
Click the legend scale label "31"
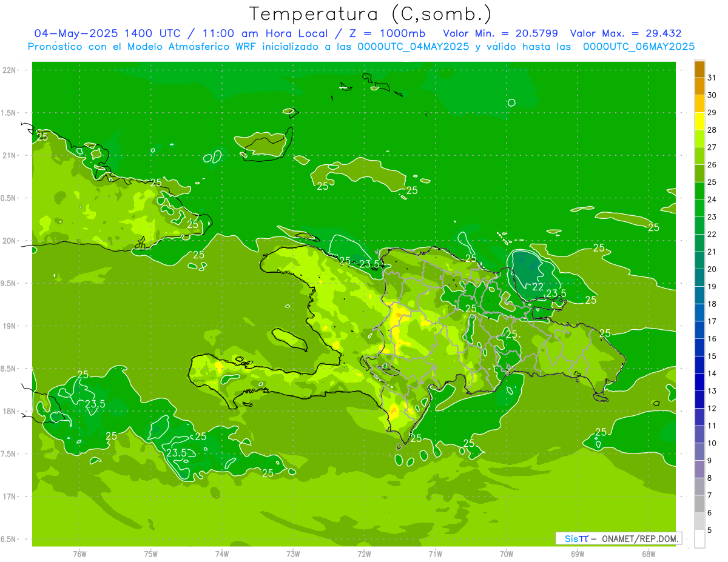coord(712,77)
